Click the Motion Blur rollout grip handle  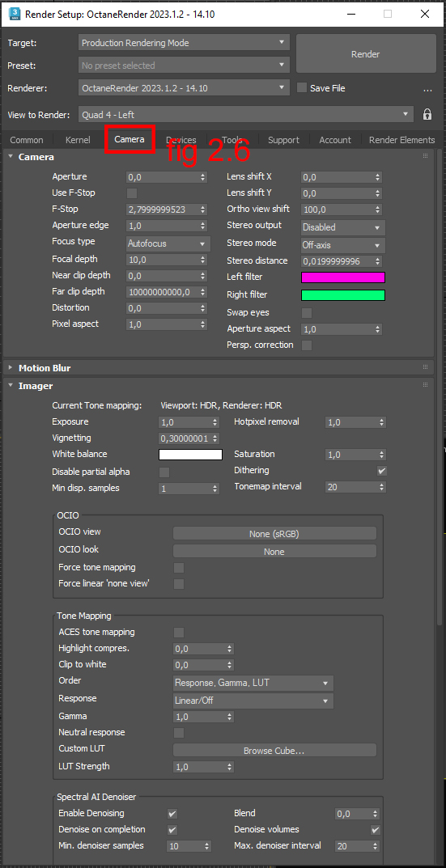(x=426, y=367)
